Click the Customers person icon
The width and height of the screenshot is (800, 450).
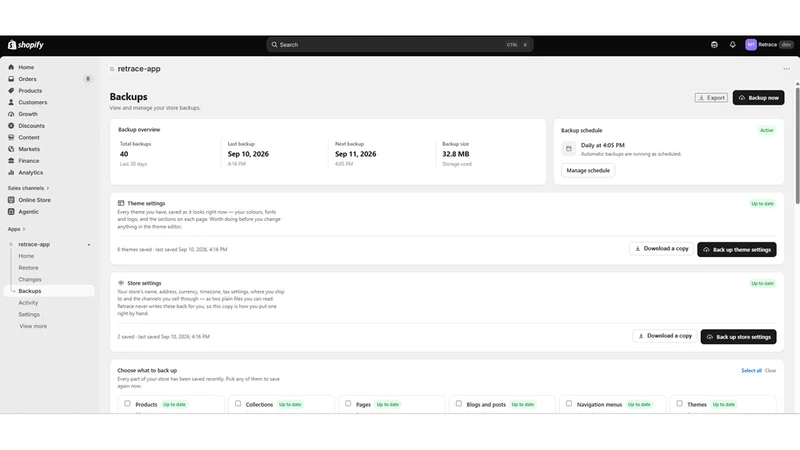[11, 103]
